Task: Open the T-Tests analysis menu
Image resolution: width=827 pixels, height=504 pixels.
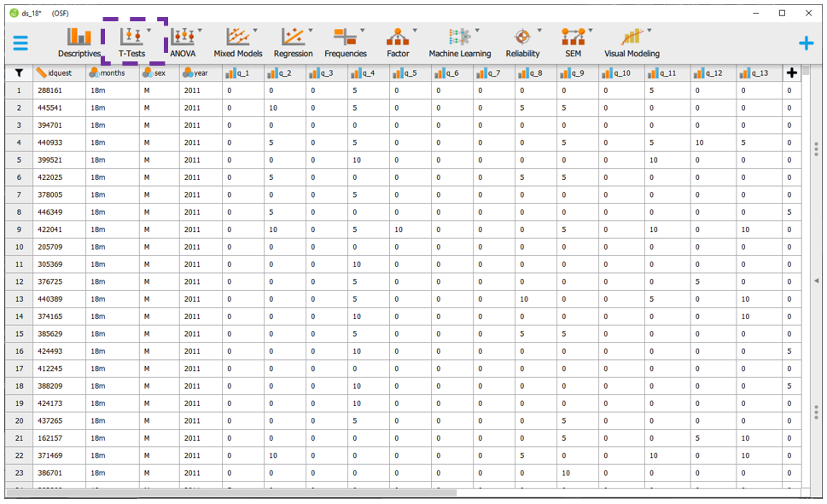Action: (x=131, y=42)
